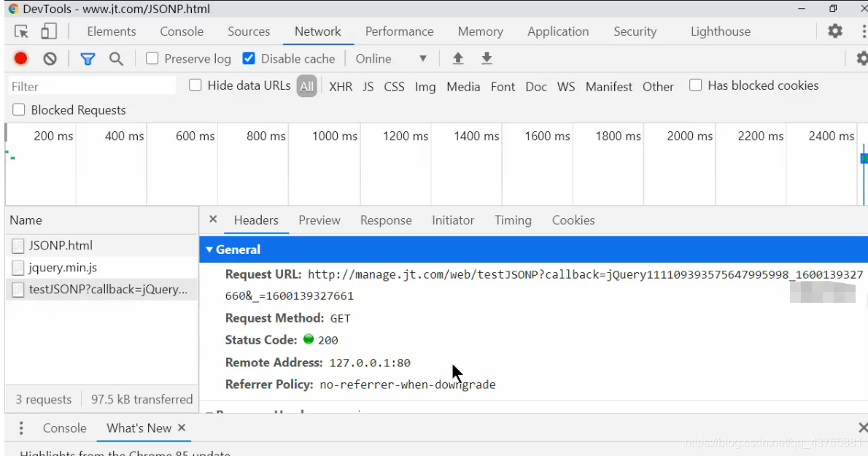Click the 2000 ms timeline marker
The image size is (868, 456).
coord(690,136)
